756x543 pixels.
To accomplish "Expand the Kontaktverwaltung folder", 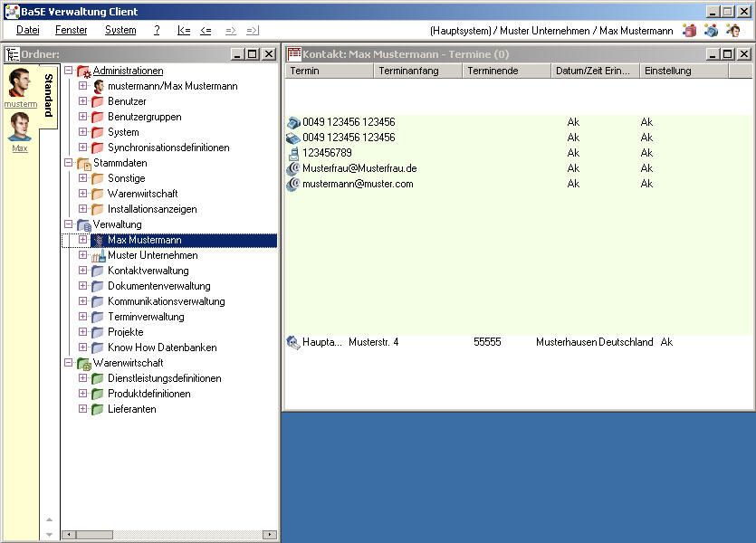I will (82, 271).
